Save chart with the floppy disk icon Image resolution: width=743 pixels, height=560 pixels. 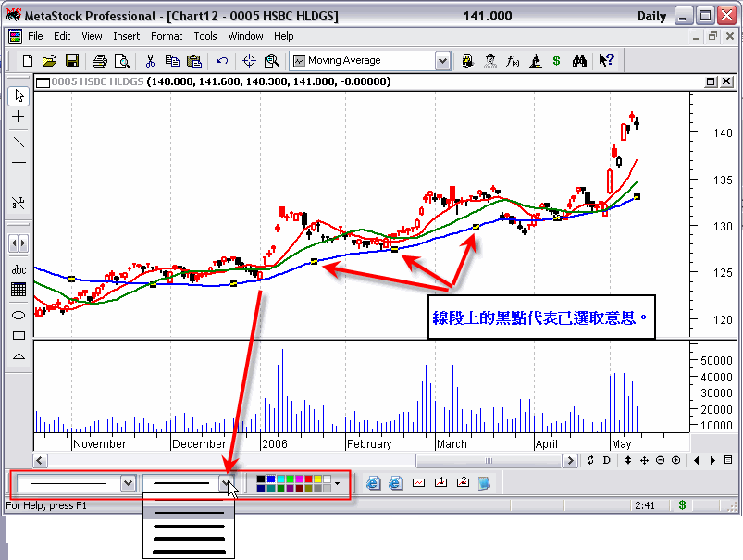(x=72, y=61)
